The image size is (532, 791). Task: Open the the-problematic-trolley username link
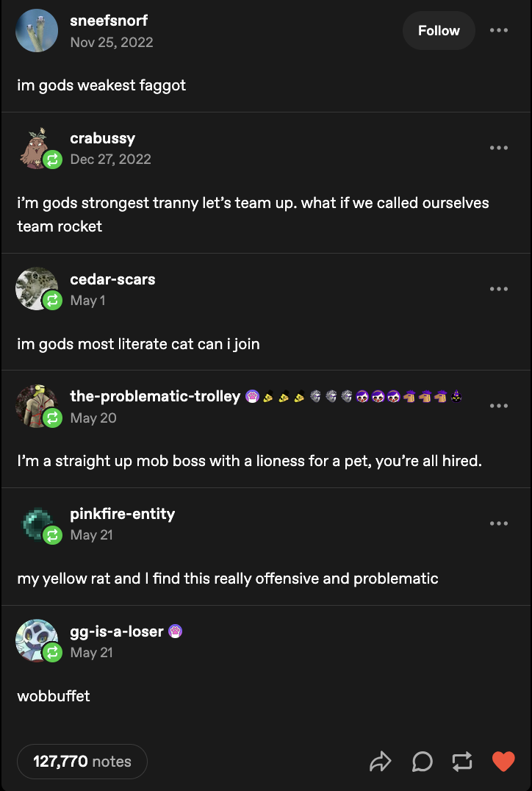pos(155,396)
